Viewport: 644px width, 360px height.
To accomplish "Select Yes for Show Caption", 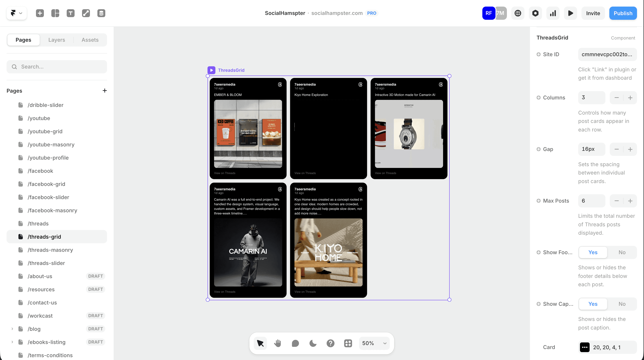I will (593, 304).
